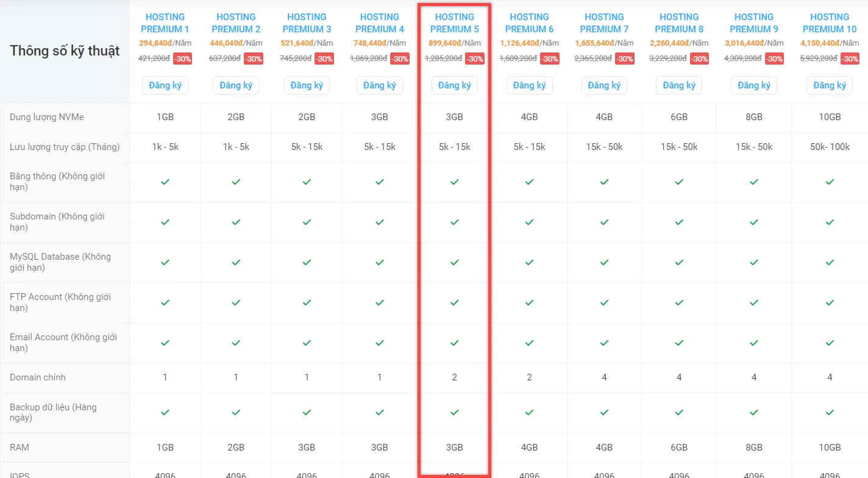Image resolution: width=868 pixels, height=478 pixels.
Task: Click MySQL Database checkmark for Hosting Premium 10
Action: pos(830,262)
